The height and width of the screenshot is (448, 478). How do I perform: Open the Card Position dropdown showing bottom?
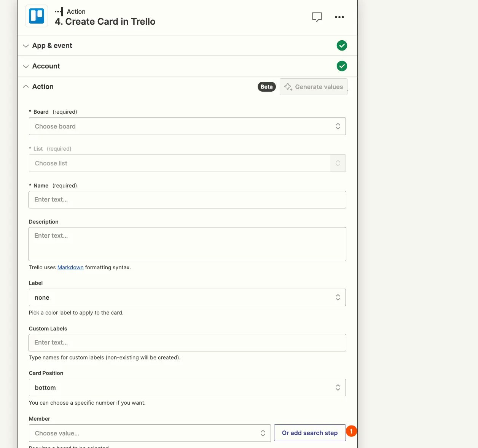pyautogui.click(x=187, y=388)
